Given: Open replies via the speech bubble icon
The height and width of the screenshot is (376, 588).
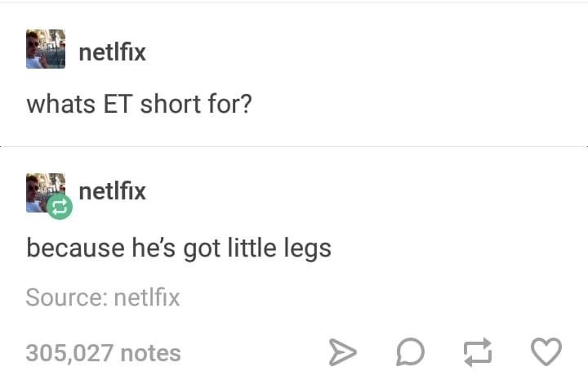Looking at the screenshot, I should (x=410, y=352).
